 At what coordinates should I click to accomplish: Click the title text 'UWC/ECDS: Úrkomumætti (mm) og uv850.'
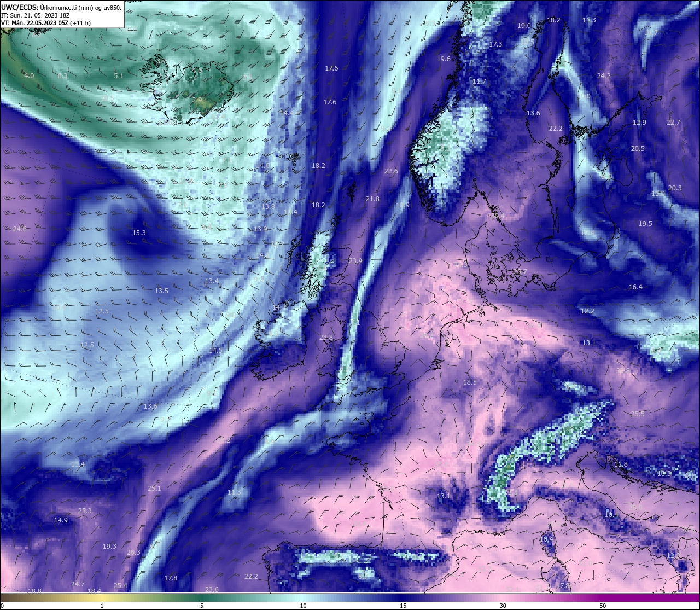[x=61, y=7]
